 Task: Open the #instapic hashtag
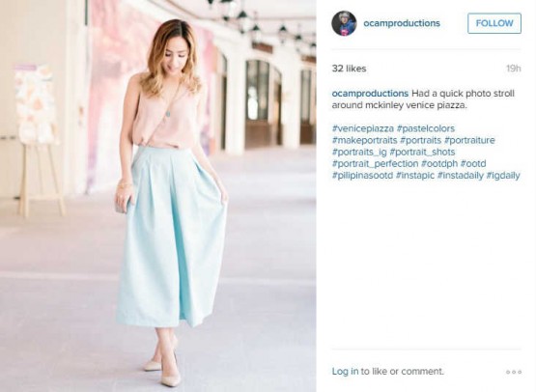point(415,176)
